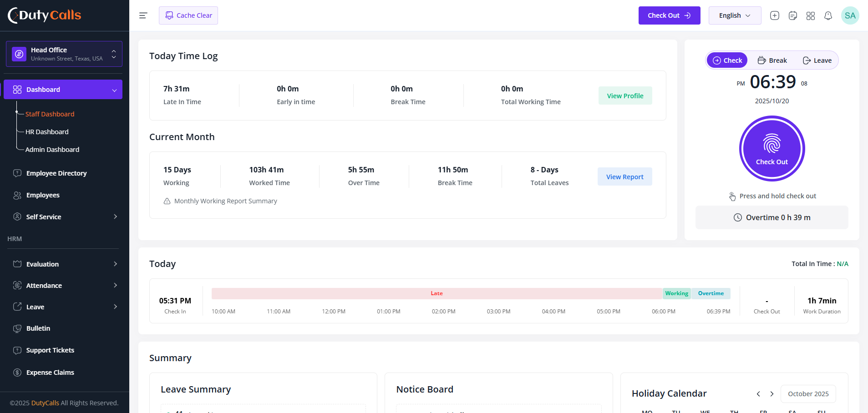
Task: Go to previous month in Holiday Calendar
Action: click(x=758, y=394)
